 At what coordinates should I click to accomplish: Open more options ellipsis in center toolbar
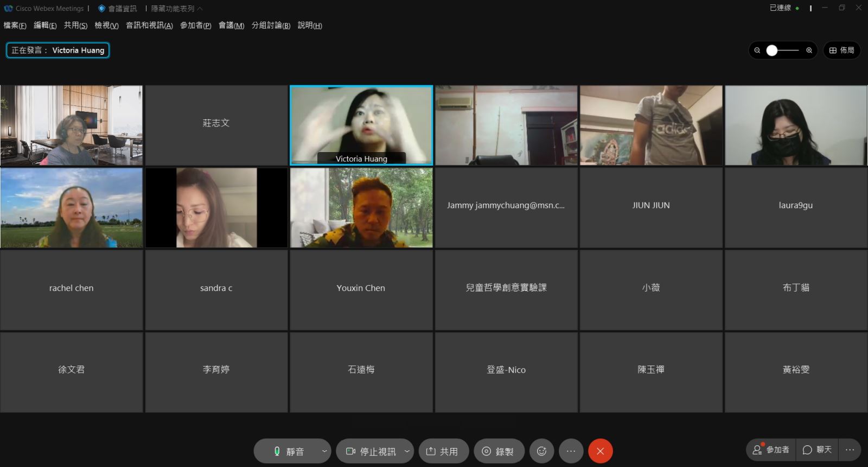pyautogui.click(x=571, y=451)
